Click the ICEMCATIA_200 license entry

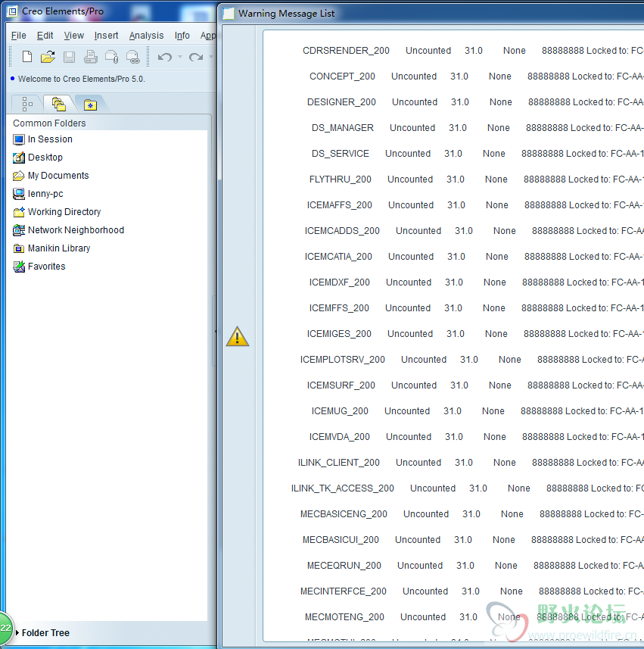[x=338, y=257]
